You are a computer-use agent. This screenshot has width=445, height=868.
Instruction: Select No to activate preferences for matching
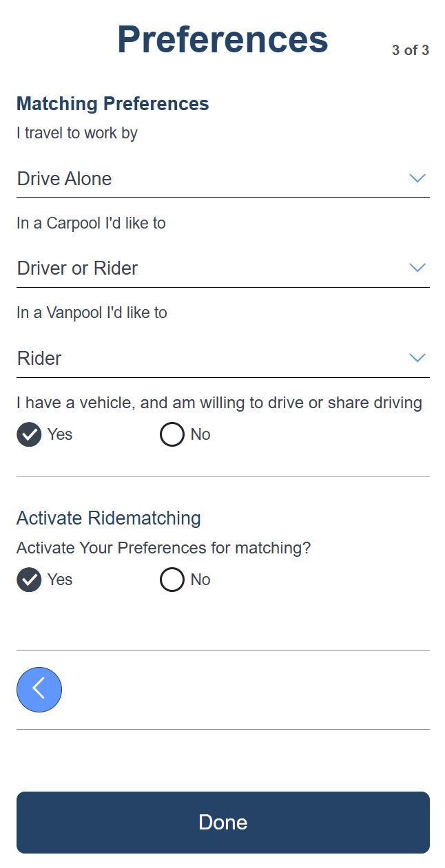pos(172,580)
